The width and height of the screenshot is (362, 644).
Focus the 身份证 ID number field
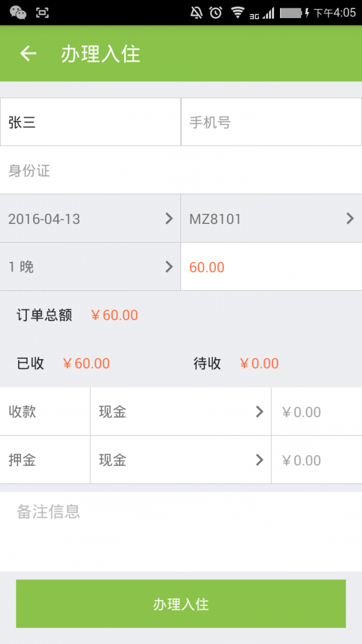pos(181,171)
